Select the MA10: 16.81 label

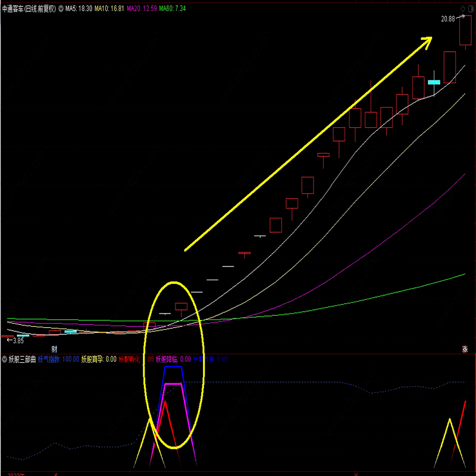click(113, 9)
